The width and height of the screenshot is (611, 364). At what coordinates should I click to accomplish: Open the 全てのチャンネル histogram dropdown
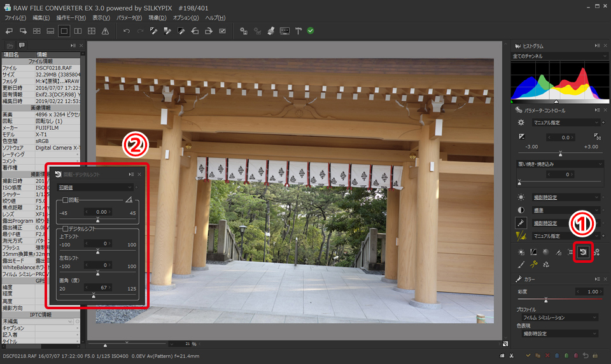click(x=556, y=57)
